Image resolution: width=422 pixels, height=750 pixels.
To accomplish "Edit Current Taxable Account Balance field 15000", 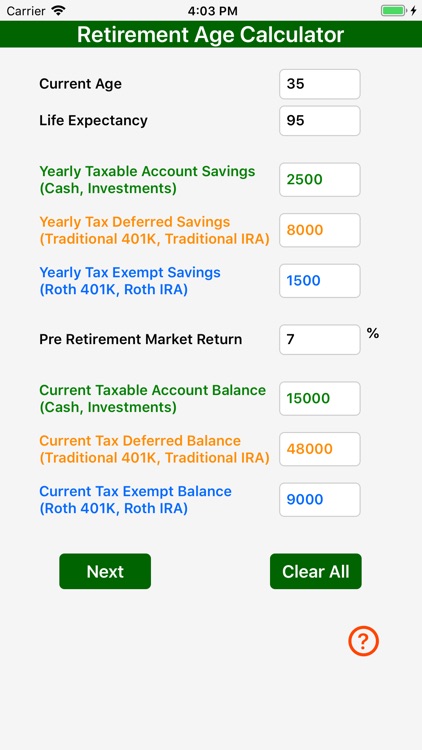I will [x=320, y=398].
